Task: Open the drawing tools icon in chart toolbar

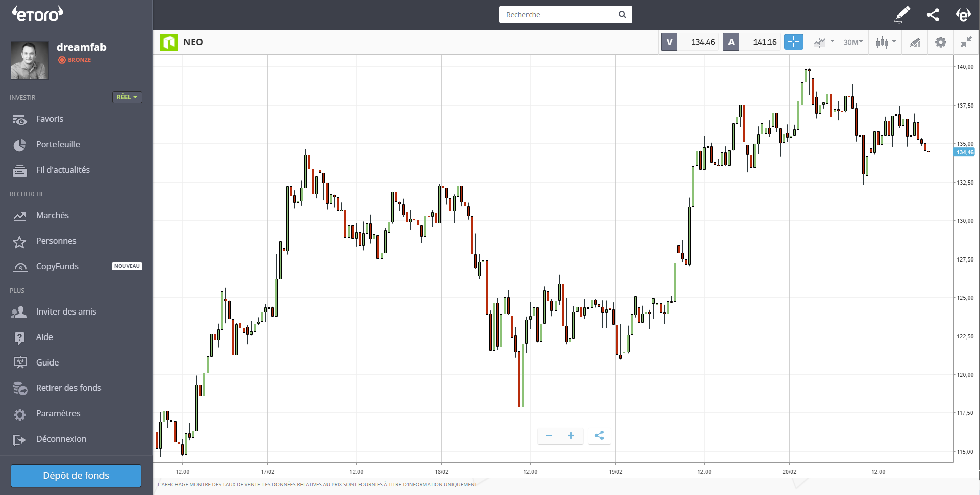Action: 915,42
